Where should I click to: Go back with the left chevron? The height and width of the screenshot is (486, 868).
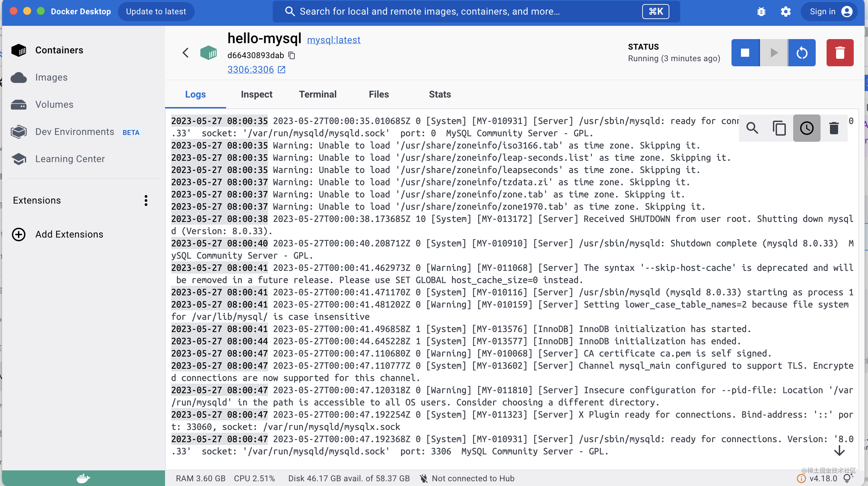click(185, 53)
